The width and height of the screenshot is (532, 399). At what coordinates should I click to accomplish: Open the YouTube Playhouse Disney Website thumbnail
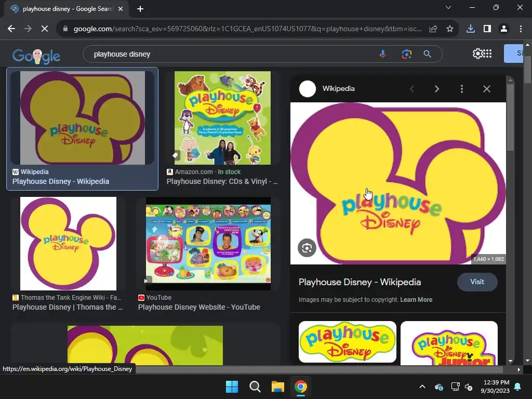[x=208, y=244]
